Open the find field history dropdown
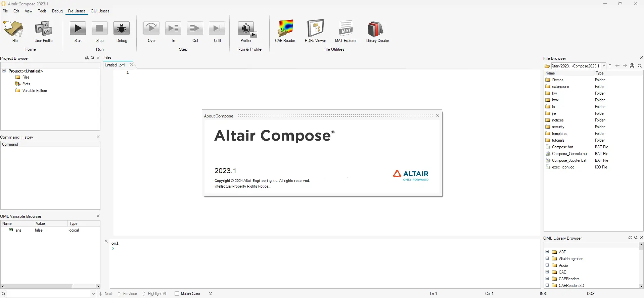The width and height of the screenshot is (644, 298). 93,294
